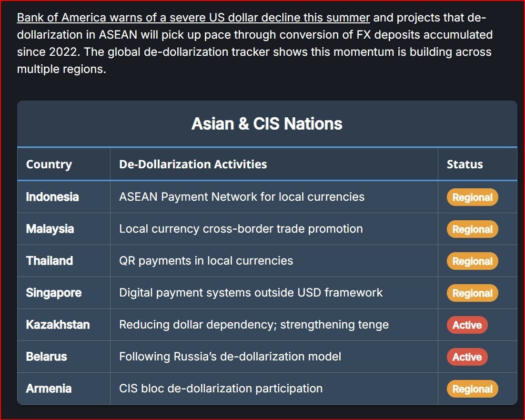Screen dimensions: 525x420
Task: Click the Regional badge in Singapore row
Action: coord(472,293)
